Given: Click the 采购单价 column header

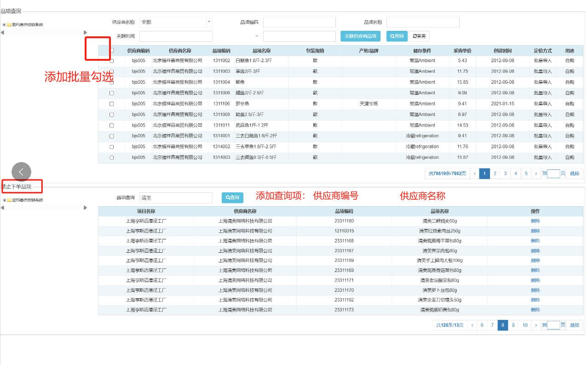Looking at the screenshot, I should point(462,51).
